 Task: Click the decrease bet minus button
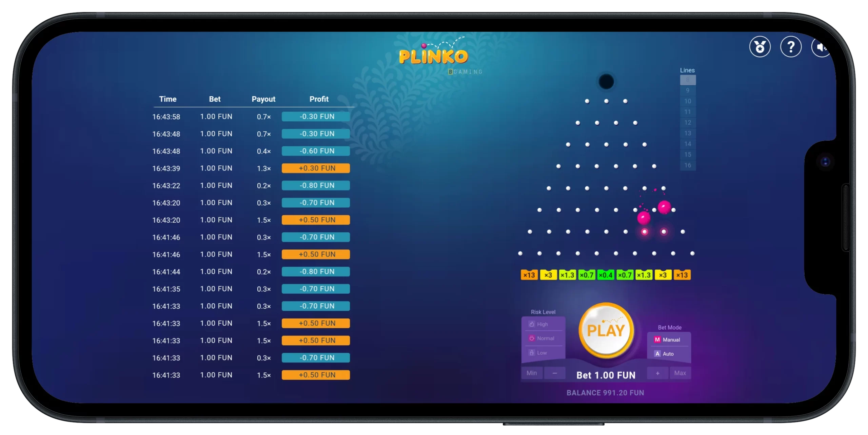pos(554,373)
